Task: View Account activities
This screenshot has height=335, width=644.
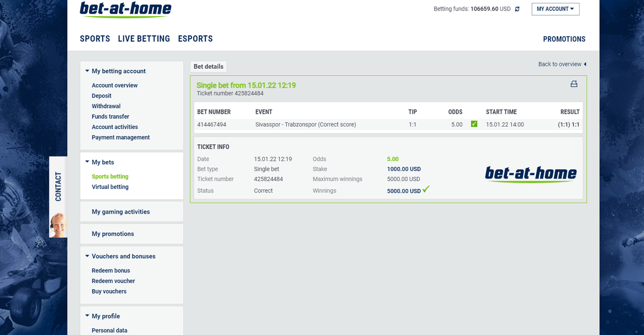Action: [x=115, y=127]
